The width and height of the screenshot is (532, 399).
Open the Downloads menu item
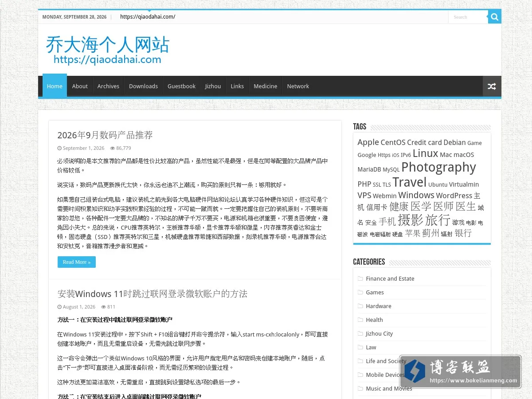point(143,86)
